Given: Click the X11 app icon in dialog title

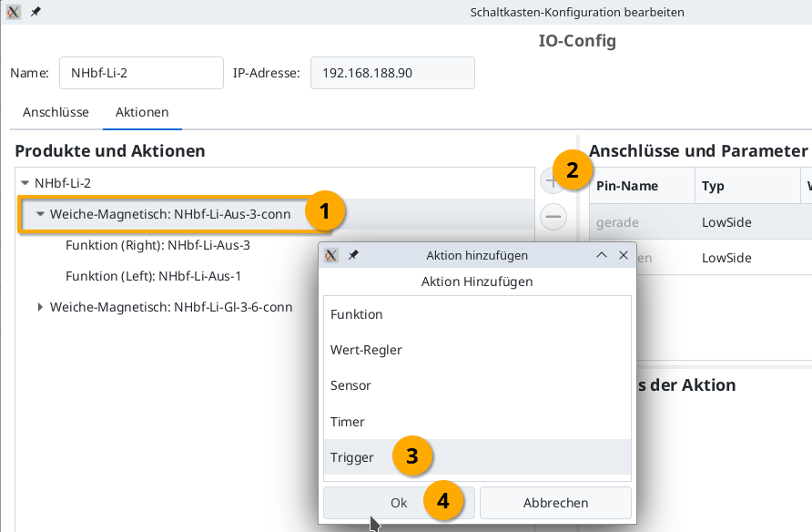Looking at the screenshot, I should point(332,256).
